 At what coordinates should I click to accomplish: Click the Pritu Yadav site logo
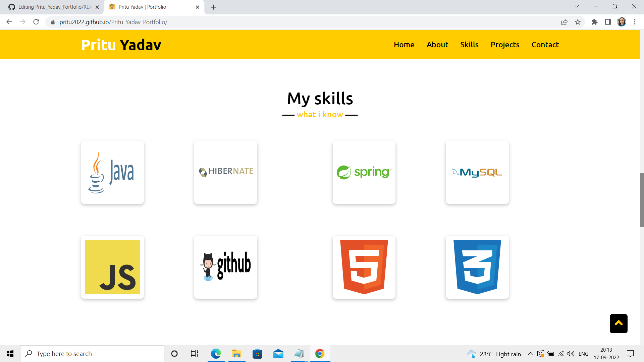pos(121,45)
